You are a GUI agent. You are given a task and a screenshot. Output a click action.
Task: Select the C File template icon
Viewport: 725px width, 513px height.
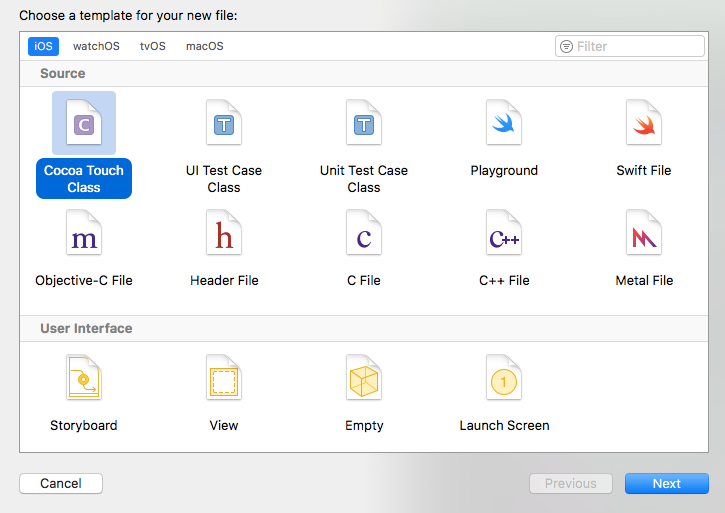[x=364, y=233]
